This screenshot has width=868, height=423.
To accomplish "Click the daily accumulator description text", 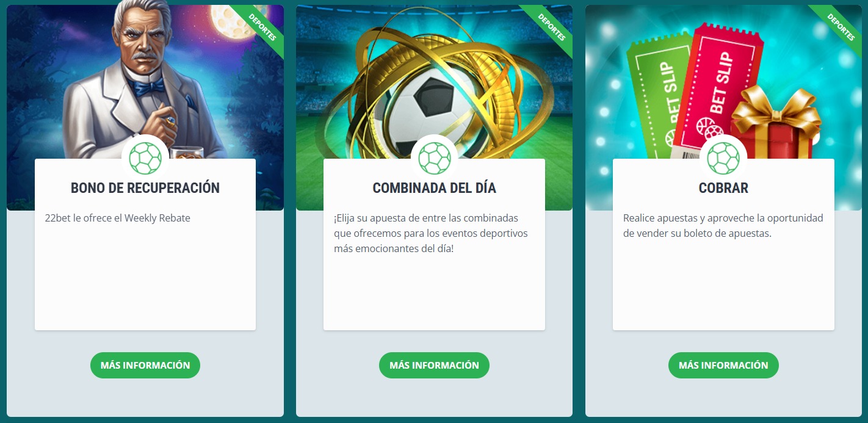I will click(x=431, y=234).
